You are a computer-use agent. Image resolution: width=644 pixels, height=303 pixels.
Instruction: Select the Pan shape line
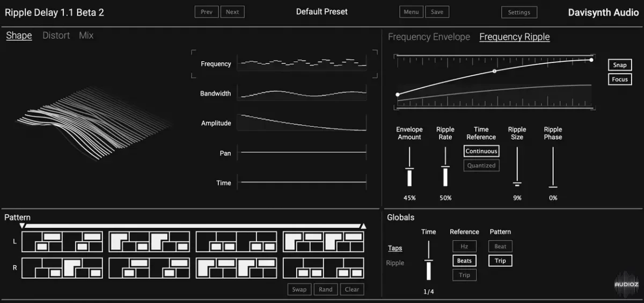(x=302, y=153)
